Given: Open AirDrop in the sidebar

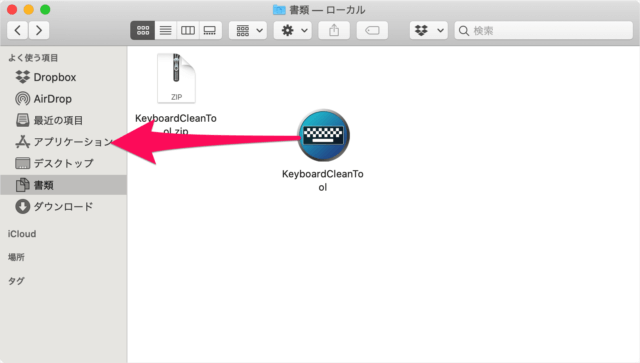Looking at the screenshot, I should click(64, 99).
